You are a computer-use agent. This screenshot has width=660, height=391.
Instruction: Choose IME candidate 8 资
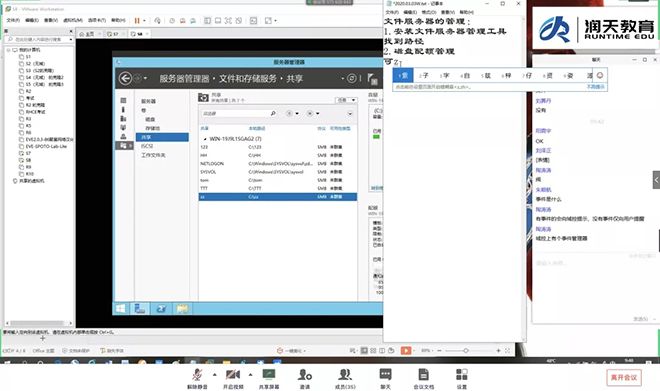[547, 75]
